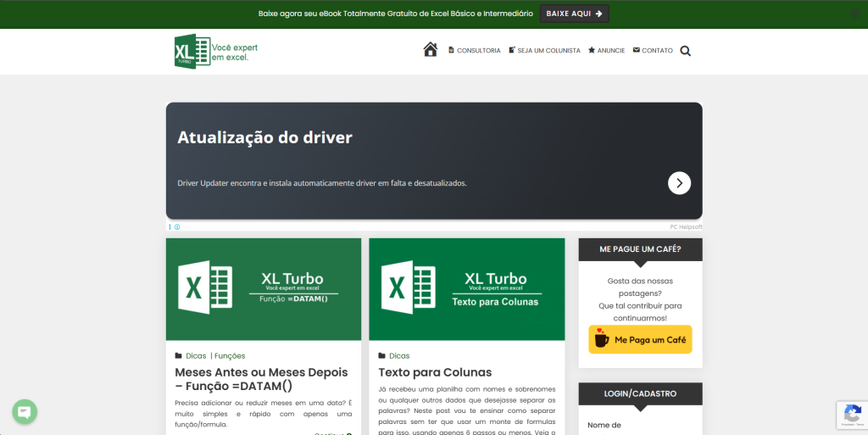Screen dimensions: 868x435
Task: Click the XL Turbo site logo
Action: pos(215,52)
